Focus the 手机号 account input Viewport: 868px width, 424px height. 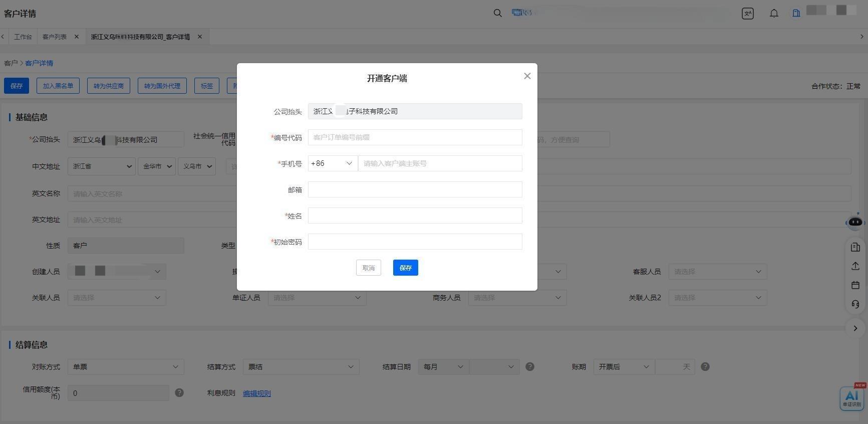440,163
